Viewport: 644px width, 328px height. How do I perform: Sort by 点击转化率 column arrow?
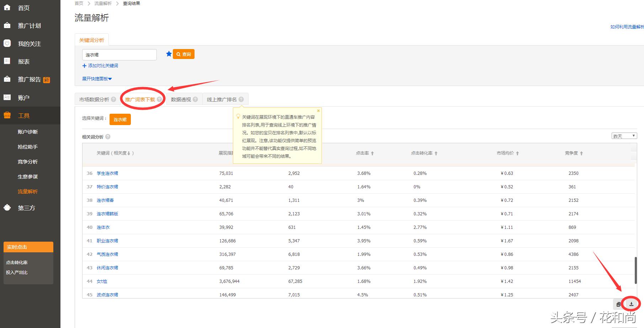click(x=436, y=153)
